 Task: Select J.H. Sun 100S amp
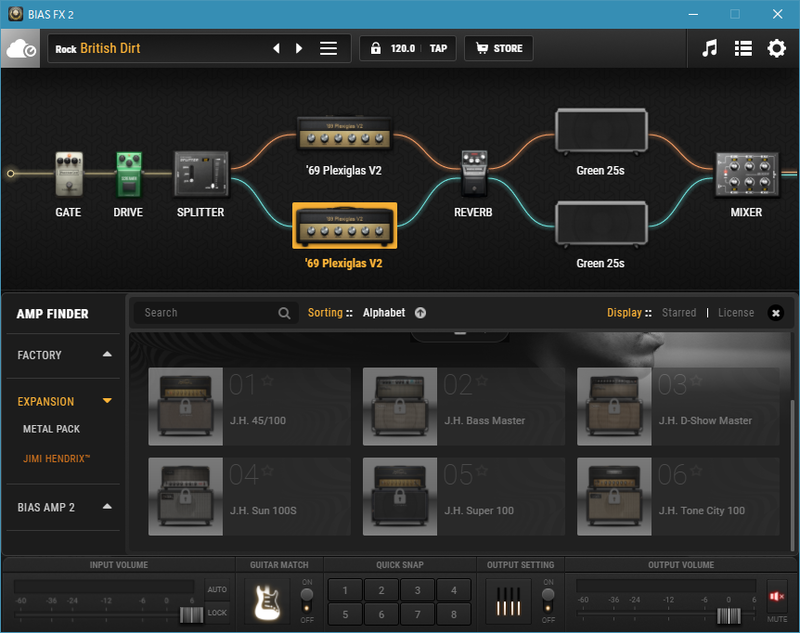tap(249, 496)
